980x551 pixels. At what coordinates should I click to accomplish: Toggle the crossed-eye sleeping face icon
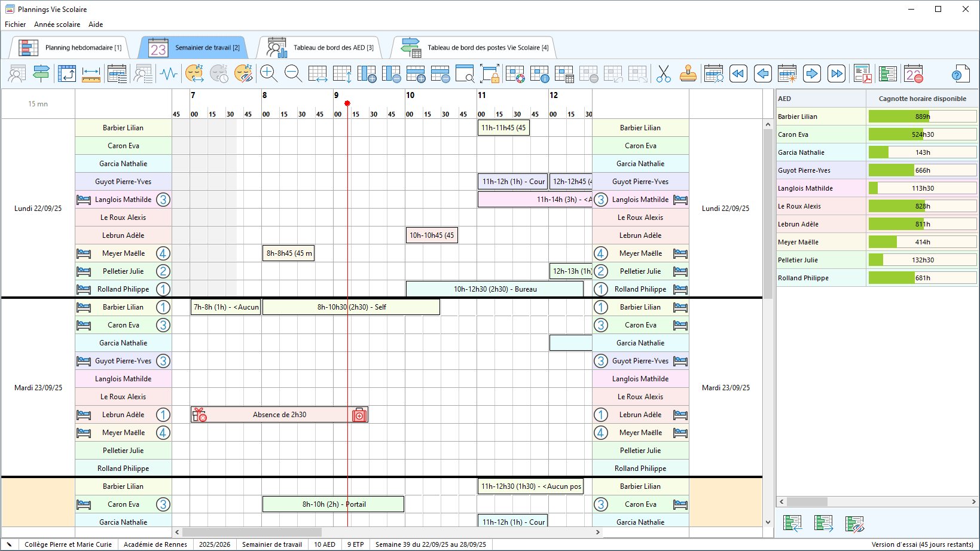(x=243, y=74)
